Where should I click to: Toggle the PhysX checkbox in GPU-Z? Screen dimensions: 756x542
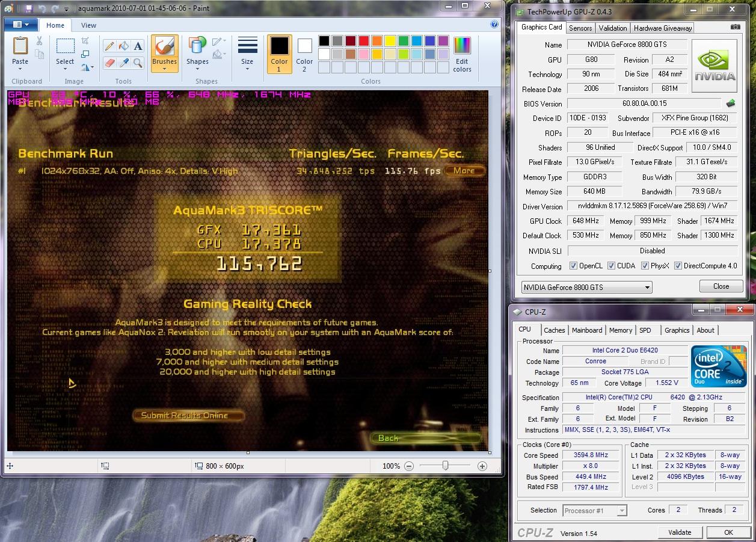coord(644,266)
